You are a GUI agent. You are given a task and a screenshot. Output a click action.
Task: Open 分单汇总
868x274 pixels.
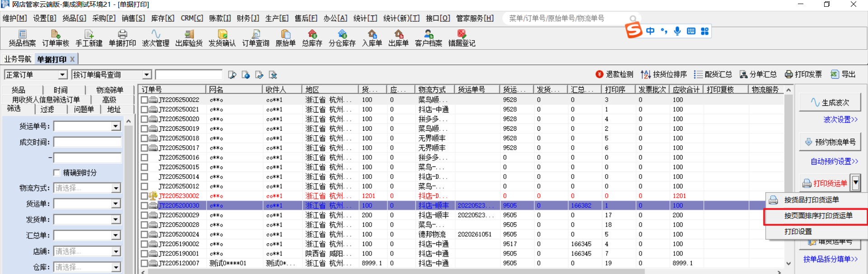(758, 74)
